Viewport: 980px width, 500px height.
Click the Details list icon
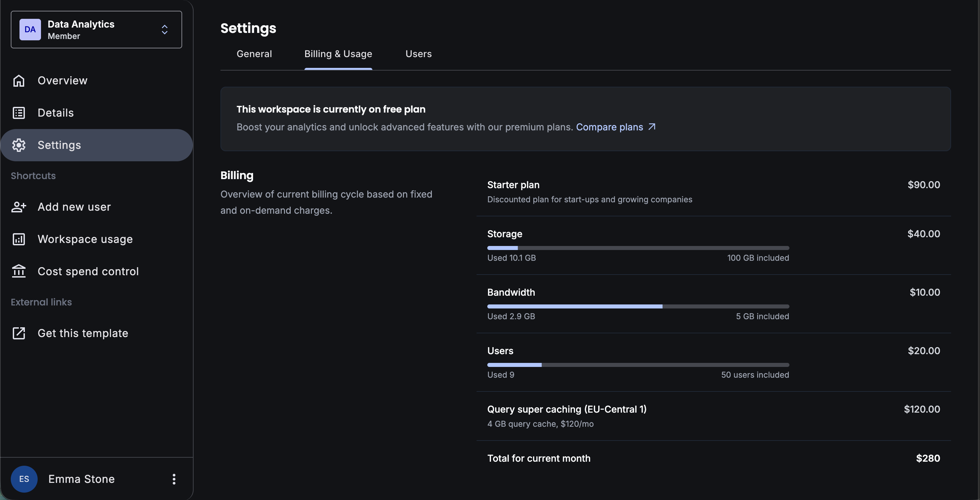coord(18,113)
